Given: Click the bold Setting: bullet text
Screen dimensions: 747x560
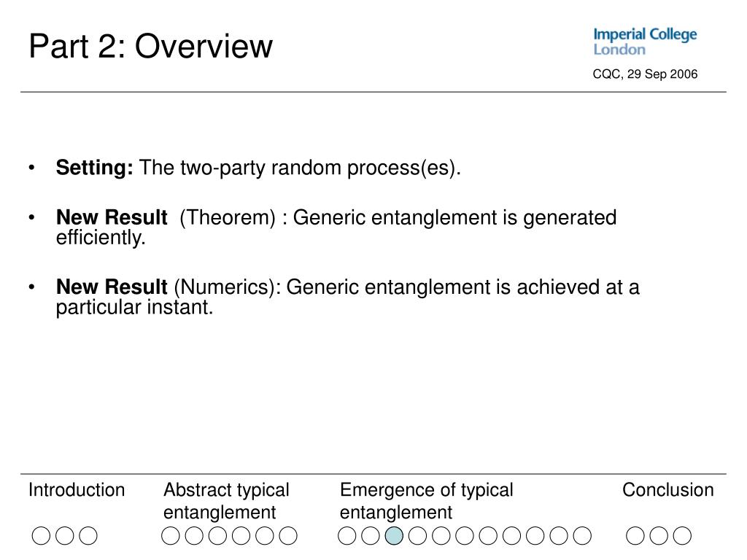Looking at the screenshot, I should pyautogui.click(x=94, y=168).
